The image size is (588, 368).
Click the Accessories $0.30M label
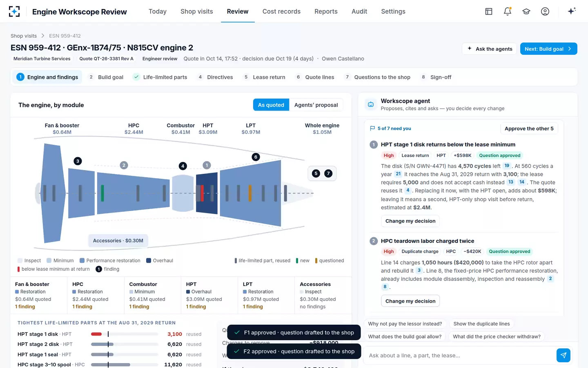118,241
